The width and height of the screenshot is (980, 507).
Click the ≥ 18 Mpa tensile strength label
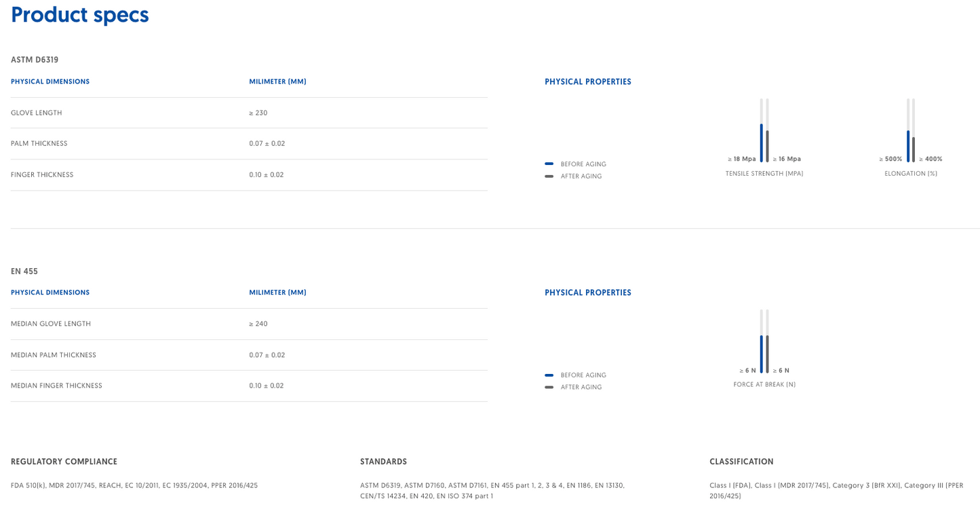(741, 159)
